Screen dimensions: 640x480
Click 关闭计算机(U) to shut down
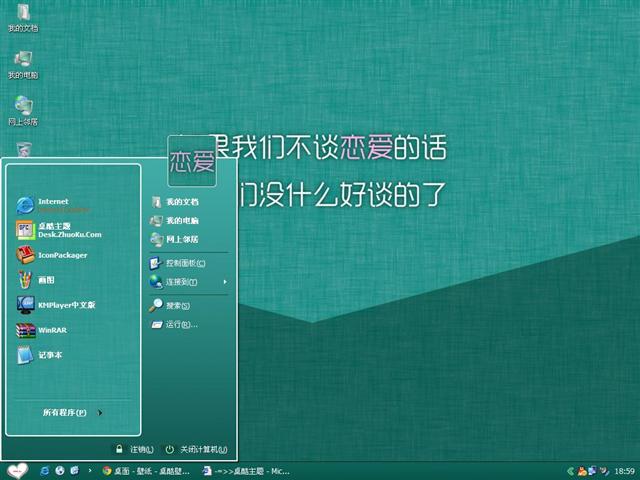click(204, 449)
